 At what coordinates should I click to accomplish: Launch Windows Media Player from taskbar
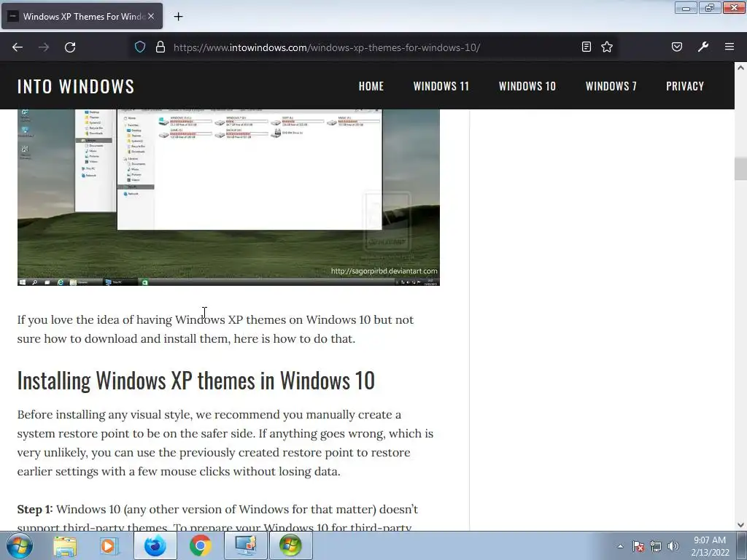click(x=109, y=545)
